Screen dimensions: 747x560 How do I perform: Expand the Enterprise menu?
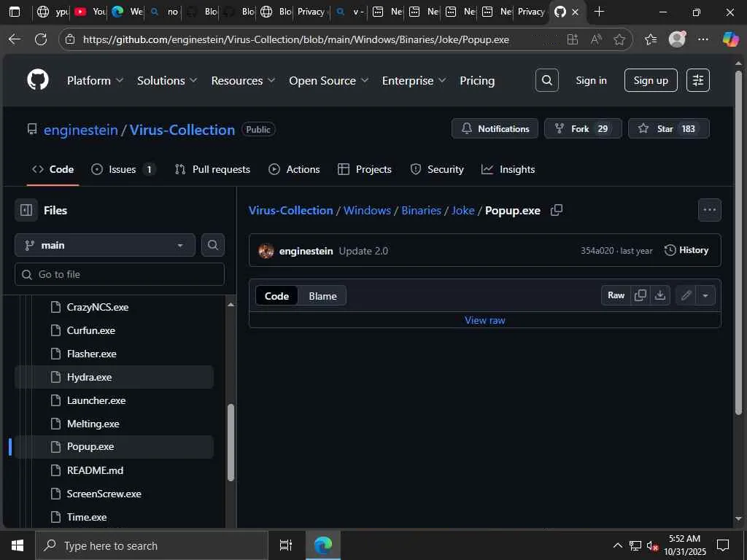click(x=414, y=80)
